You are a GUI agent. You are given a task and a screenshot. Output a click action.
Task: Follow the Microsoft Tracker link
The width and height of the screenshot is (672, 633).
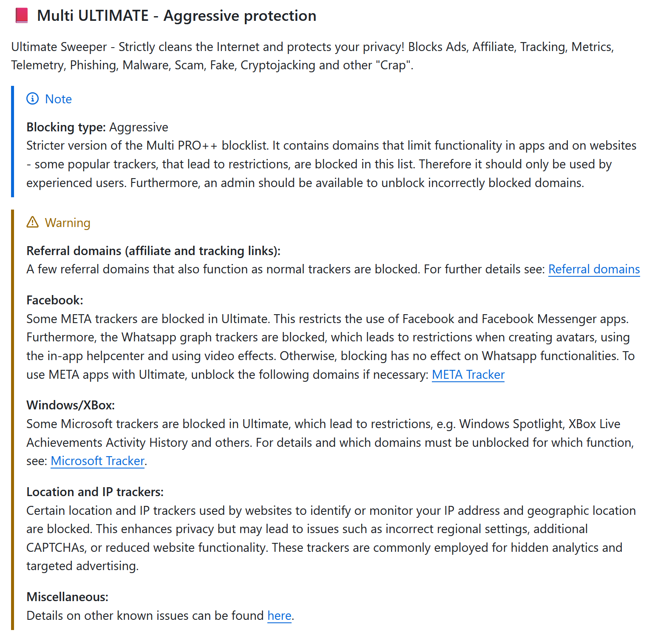tap(97, 461)
